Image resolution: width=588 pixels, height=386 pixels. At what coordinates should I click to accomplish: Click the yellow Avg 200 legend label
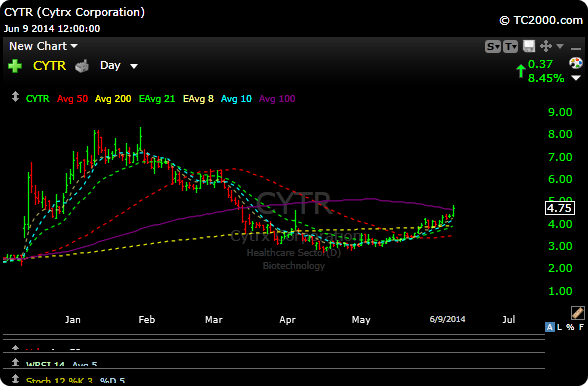tap(113, 99)
